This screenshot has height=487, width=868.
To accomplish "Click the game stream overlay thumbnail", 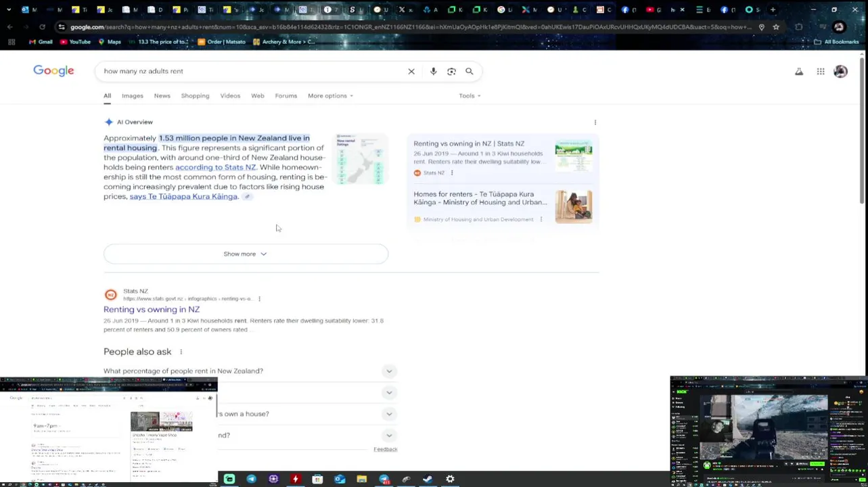I will tap(769, 431).
